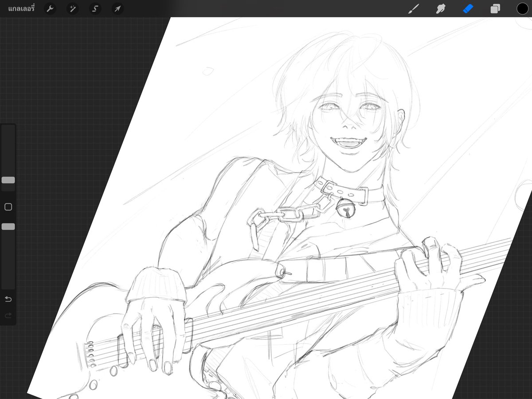
Task: Open the Adjustments magic wand menu
Action: [72, 8]
